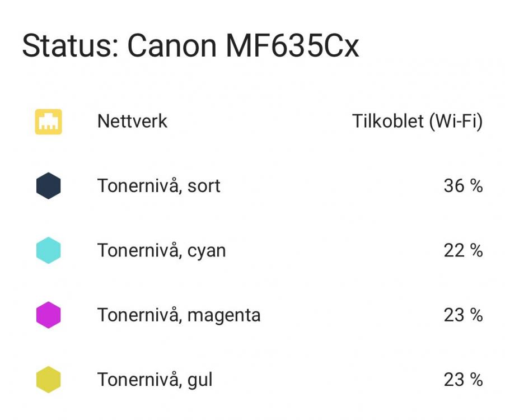Click the word Tilkoblet in network status
The height and width of the screenshot is (420, 505).
click(x=388, y=121)
